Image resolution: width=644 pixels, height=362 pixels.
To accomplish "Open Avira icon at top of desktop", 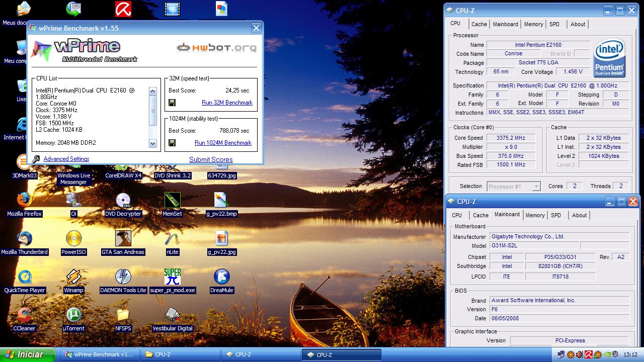I will [x=123, y=9].
